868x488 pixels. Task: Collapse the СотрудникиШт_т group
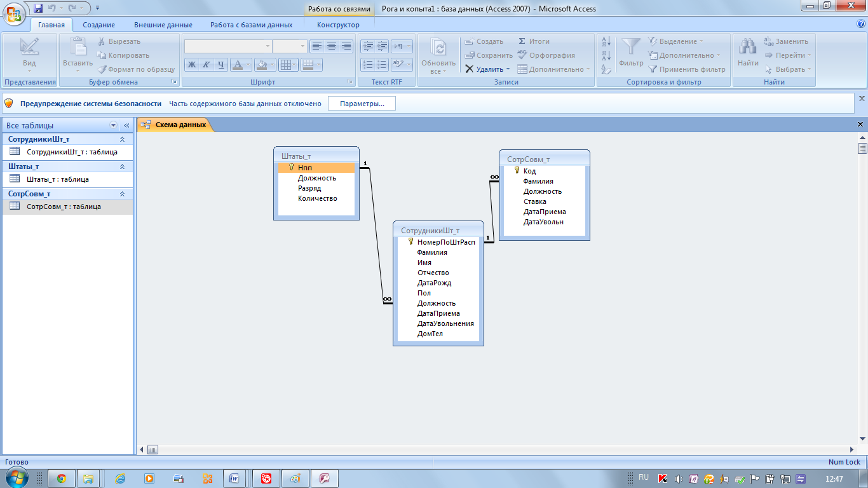point(123,139)
